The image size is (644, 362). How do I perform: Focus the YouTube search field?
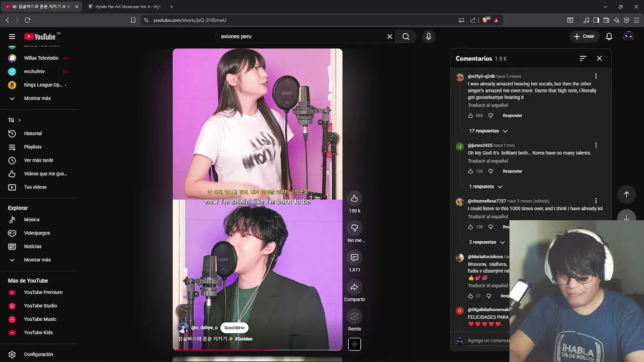click(x=301, y=36)
